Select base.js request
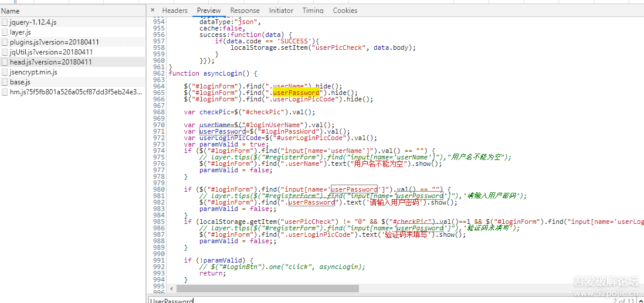This screenshot has width=644, height=303. click(x=72, y=82)
